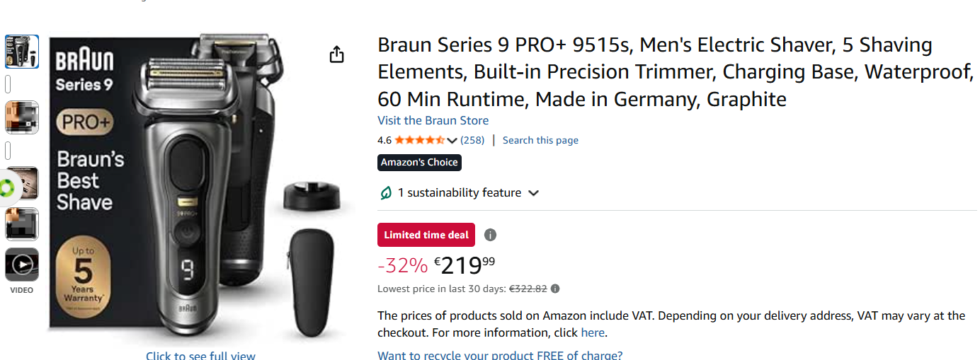The height and width of the screenshot is (360, 980).
Task: Play the product video thumbnail
Action: 22,265
